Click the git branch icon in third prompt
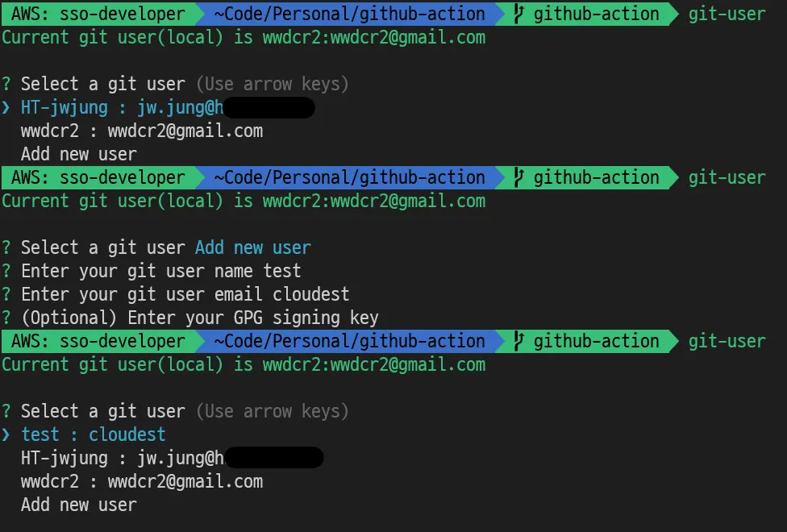 point(519,341)
